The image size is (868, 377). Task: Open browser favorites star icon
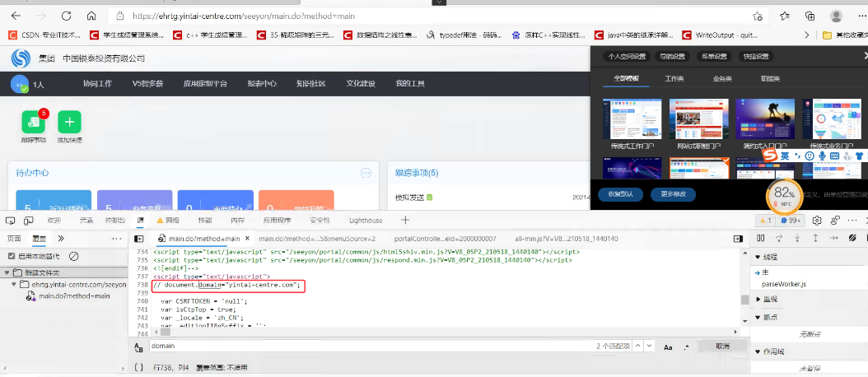(785, 16)
